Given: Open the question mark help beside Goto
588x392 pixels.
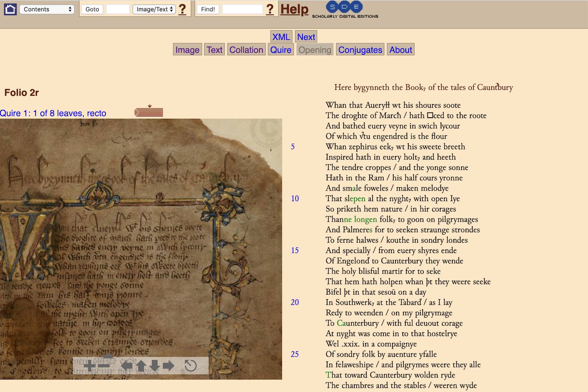Looking at the screenshot, I should click(182, 9).
